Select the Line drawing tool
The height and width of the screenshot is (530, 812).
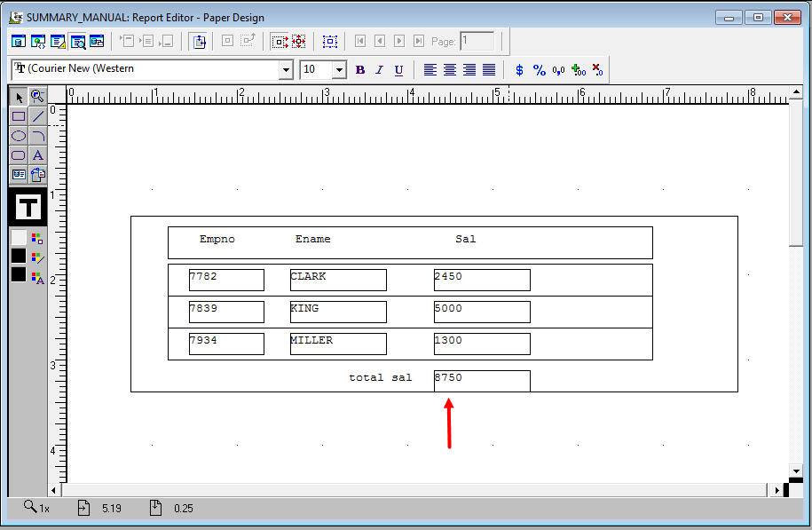[37, 116]
